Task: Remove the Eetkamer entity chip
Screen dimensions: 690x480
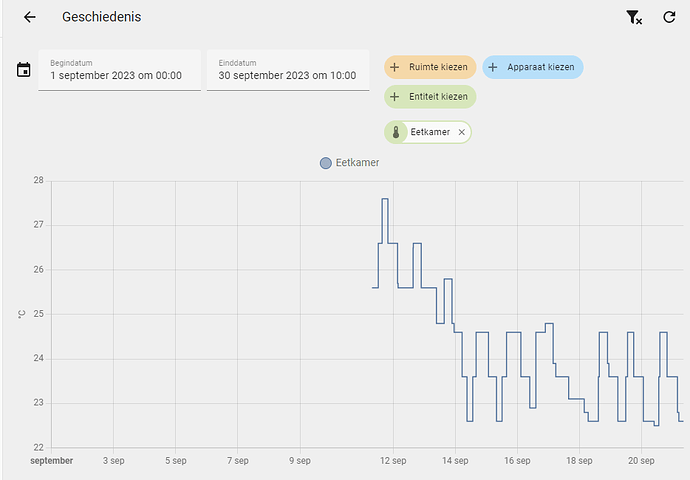Action: [461, 132]
